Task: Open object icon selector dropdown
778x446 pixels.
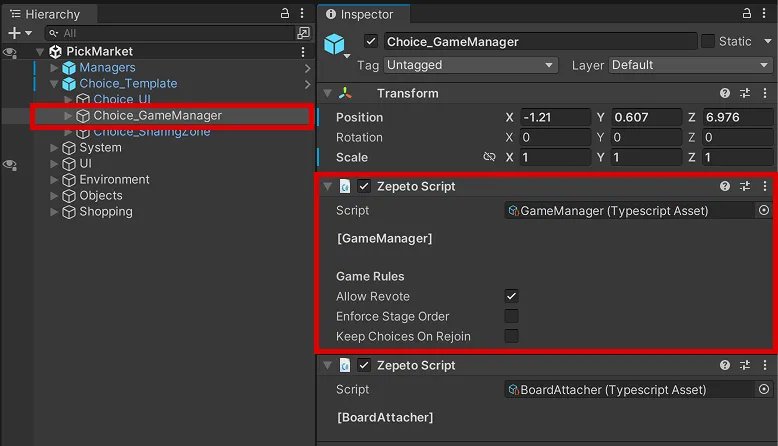Action: point(347,56)
